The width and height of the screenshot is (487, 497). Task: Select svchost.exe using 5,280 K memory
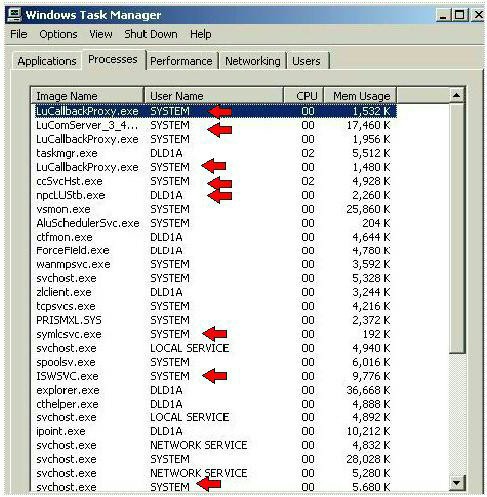pos(213,473)
